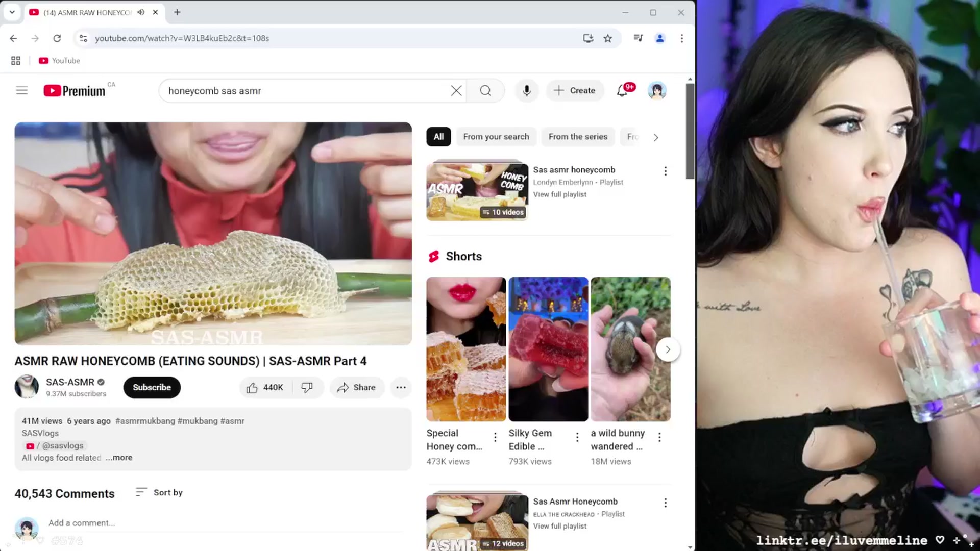
Task: Run search with magnifier button
Action: 485,91
